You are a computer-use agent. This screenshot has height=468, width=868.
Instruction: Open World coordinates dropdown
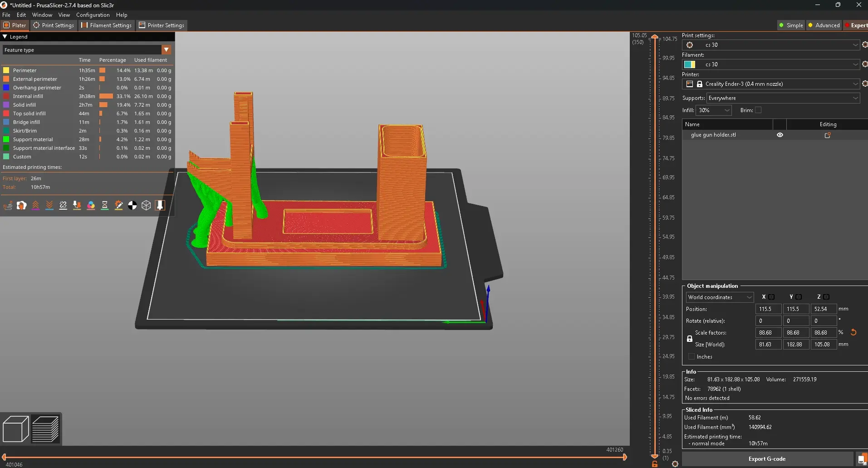tap(720, 297)
